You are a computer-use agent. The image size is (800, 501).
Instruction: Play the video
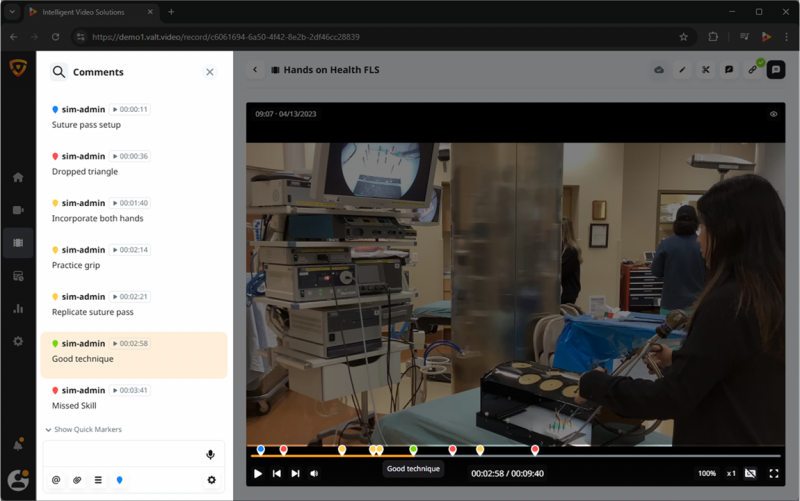point(258,474)
